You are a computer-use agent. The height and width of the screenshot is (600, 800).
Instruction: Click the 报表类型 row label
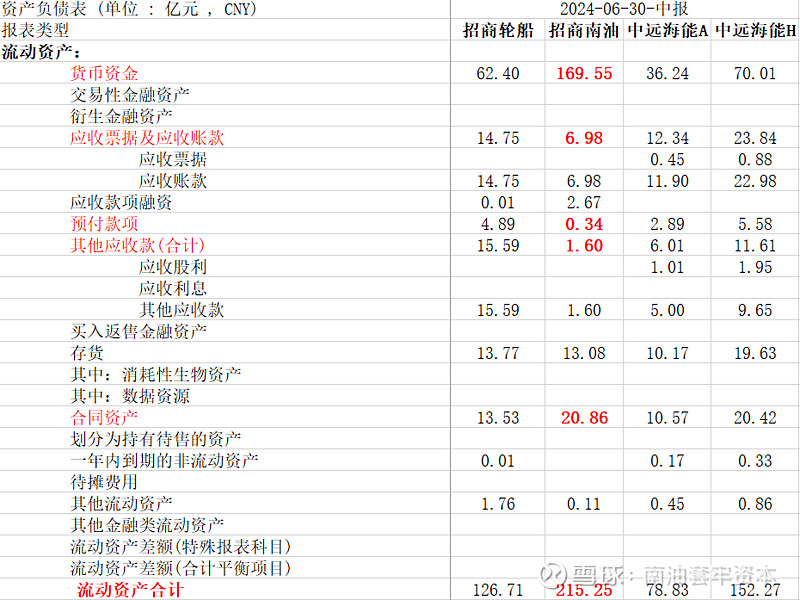click(x=35, y=30)
